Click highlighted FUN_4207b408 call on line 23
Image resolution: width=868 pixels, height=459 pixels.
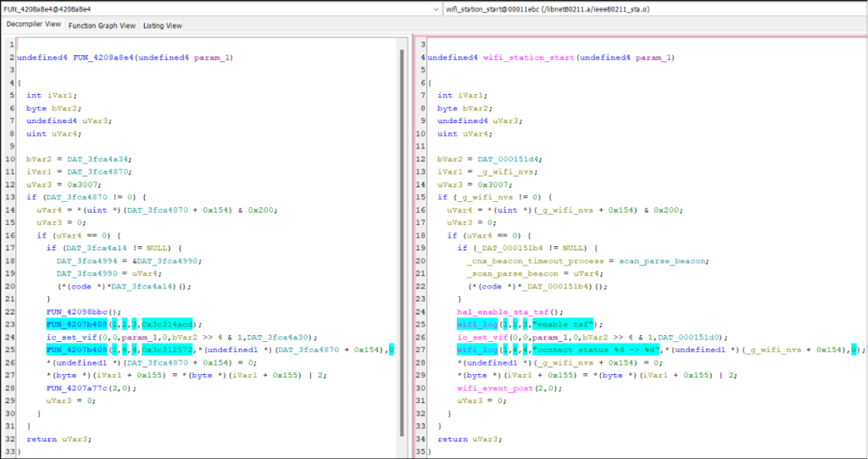(76, 324)
